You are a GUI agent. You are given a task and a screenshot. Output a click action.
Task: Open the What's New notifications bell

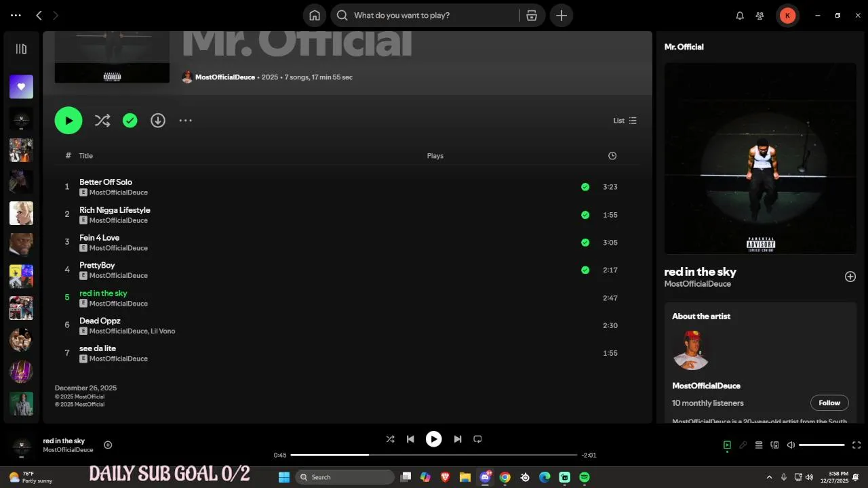coord(740,16)
